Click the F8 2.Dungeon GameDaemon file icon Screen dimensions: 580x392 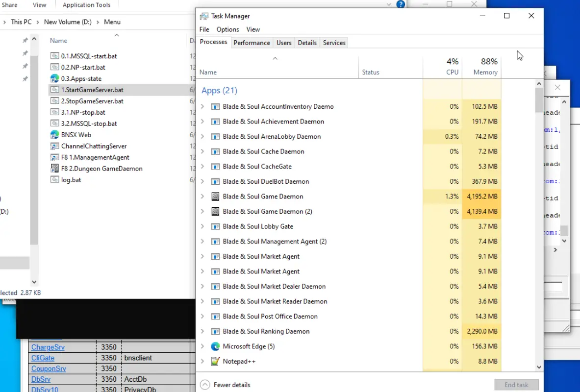tap(55, 168)
